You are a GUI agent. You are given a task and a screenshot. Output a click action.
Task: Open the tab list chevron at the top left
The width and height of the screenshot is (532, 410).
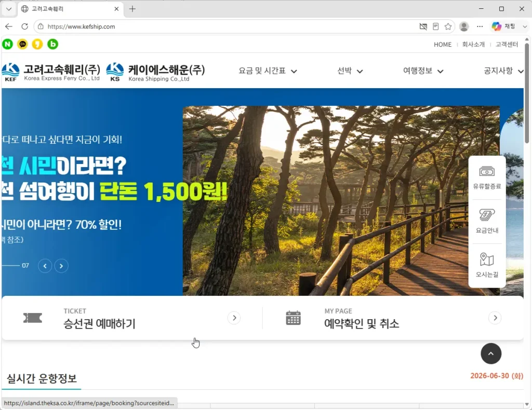tap(9, 9)
